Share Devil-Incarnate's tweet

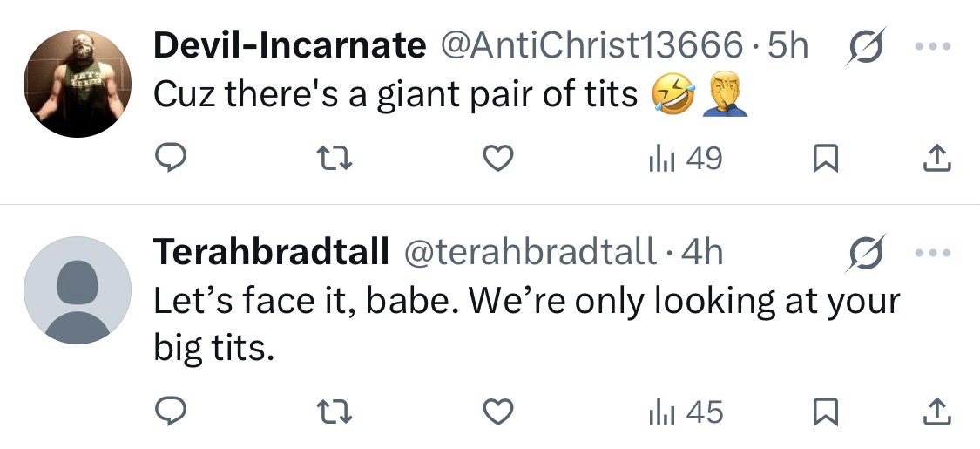click(935, 158)
